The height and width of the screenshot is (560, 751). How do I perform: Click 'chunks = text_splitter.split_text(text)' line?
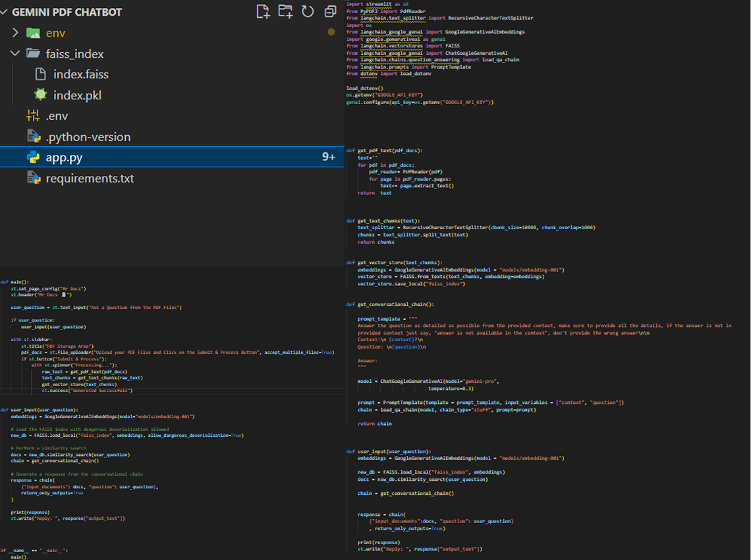click(413, 235)
